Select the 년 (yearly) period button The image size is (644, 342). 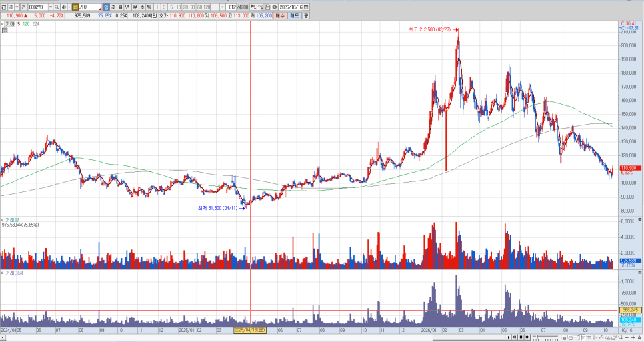[127, 7]
